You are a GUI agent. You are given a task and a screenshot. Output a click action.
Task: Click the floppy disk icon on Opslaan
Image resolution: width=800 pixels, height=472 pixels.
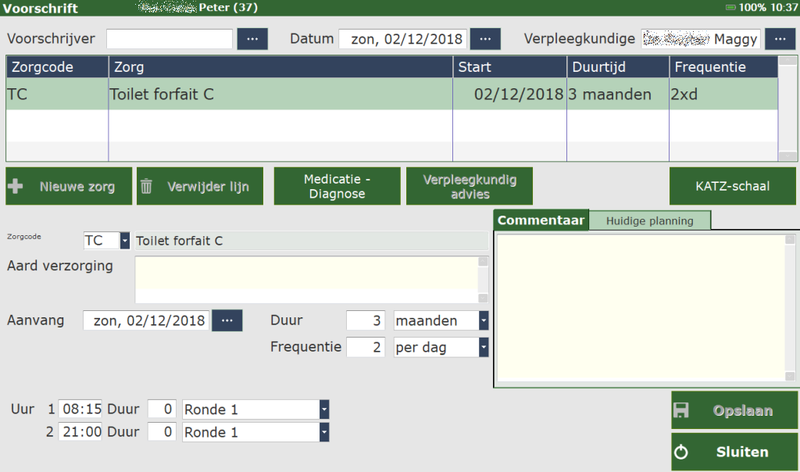point(681,411)
